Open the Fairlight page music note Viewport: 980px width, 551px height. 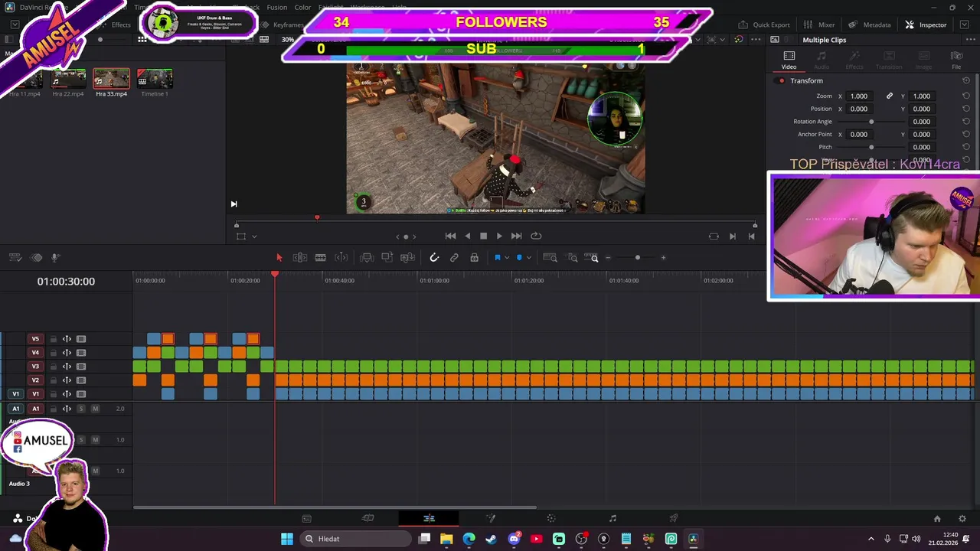coord(612,518)
